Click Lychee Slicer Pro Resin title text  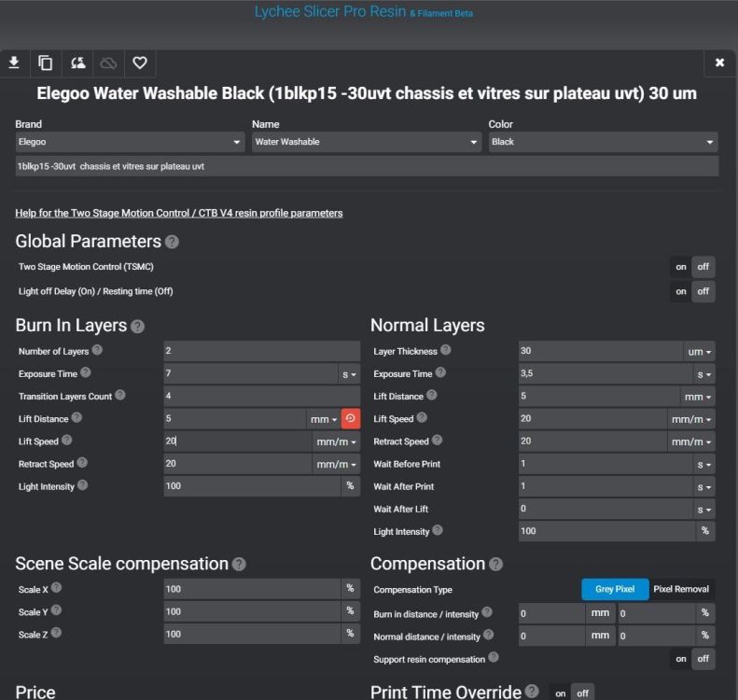coord(330,11)
